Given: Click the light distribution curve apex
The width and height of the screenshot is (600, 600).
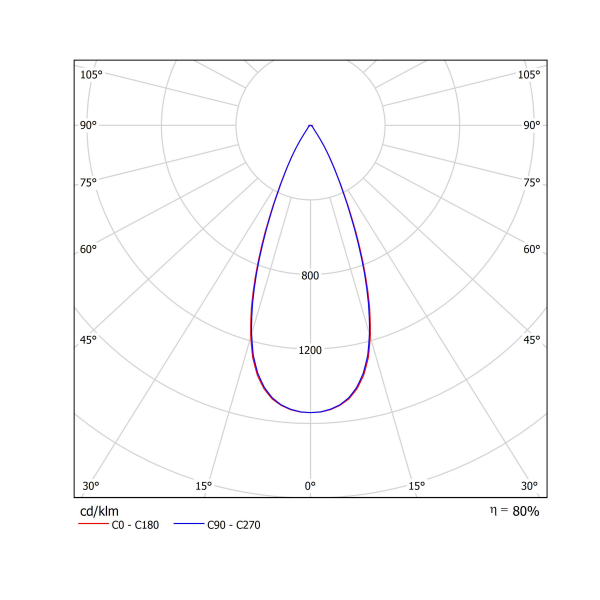Looking at the screenshot, I should point(310,125).
